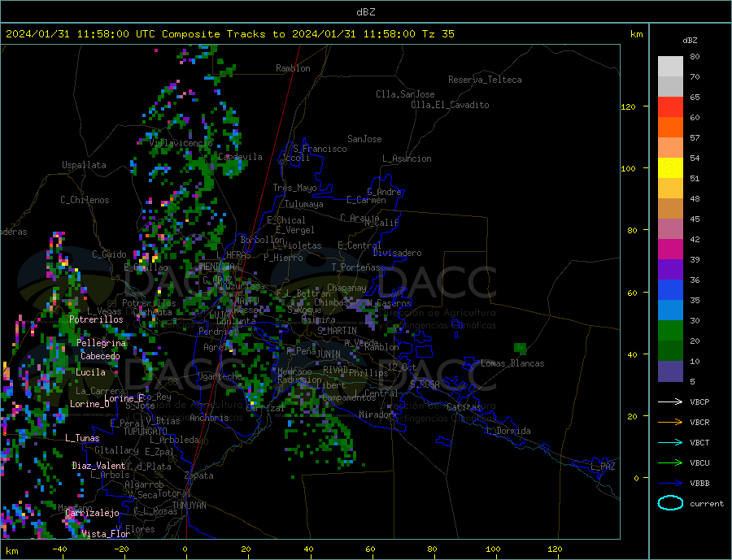Viewport: 732px width, 560px height.
Task: Click the 'Ugarteche' map label
Action: (x=220, y=376)
